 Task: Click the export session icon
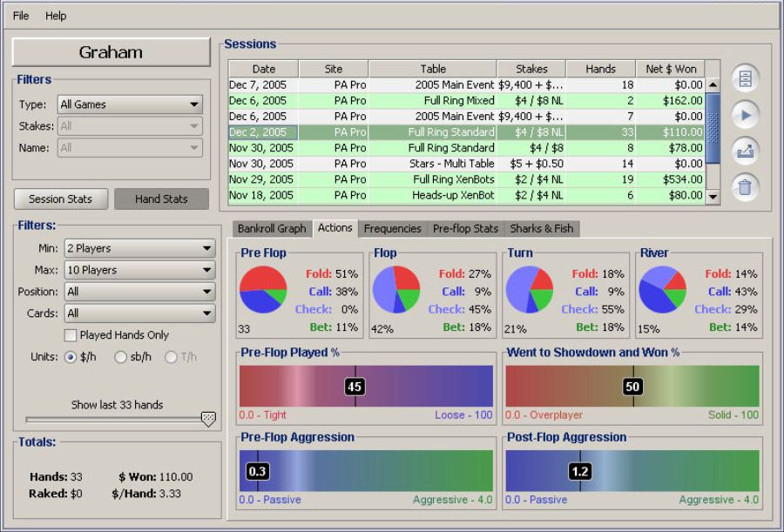745,152
